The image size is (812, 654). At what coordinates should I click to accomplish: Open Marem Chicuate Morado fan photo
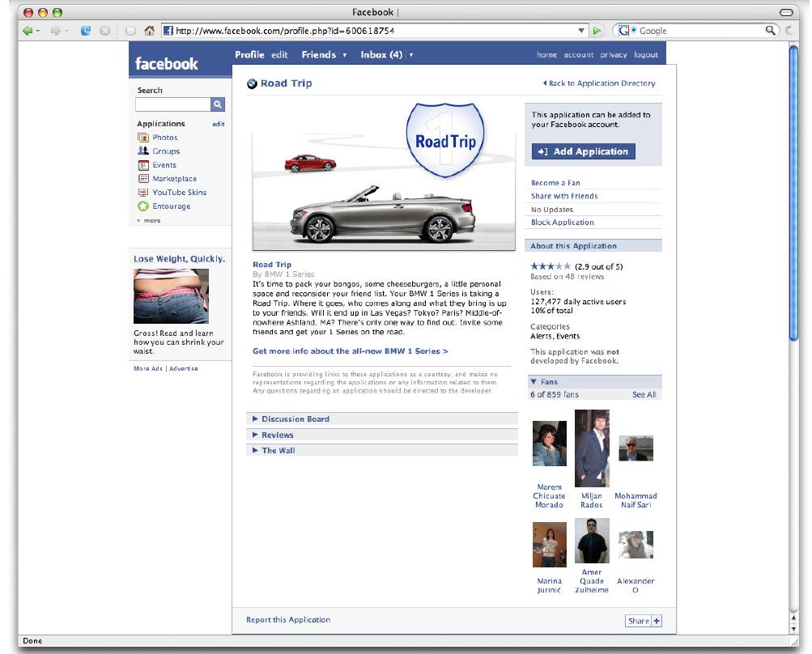click(x=550, y=444)
